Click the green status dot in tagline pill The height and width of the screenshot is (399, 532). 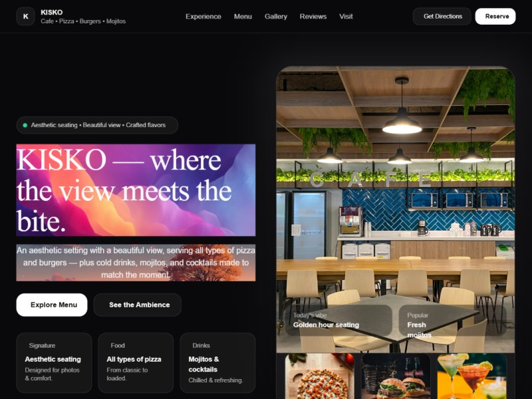pos(25,125)
